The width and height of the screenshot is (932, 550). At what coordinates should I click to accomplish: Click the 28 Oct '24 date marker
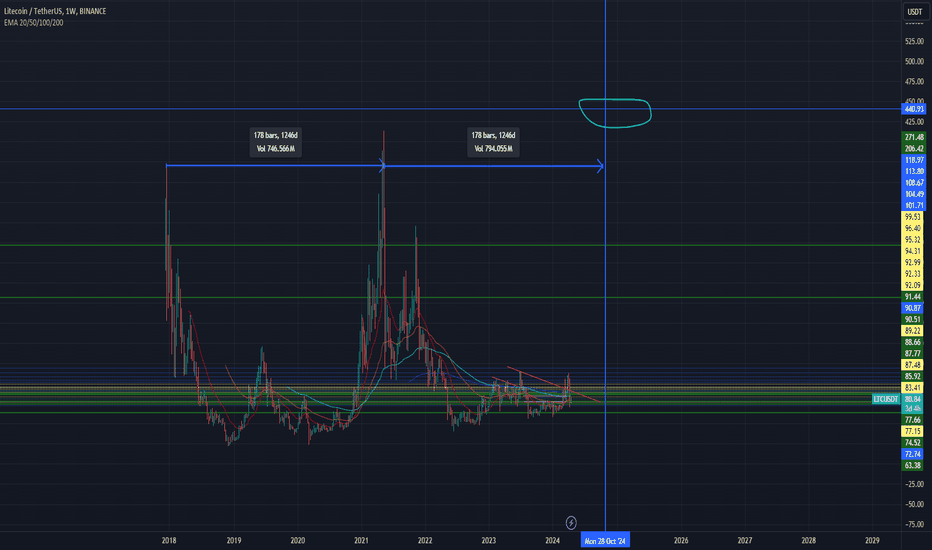(605, 540)
